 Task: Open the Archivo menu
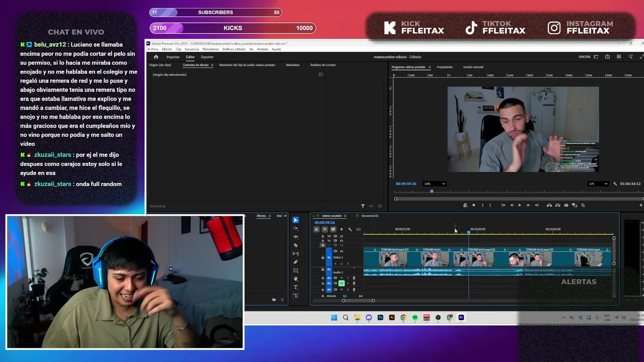[x=152, y=49]
